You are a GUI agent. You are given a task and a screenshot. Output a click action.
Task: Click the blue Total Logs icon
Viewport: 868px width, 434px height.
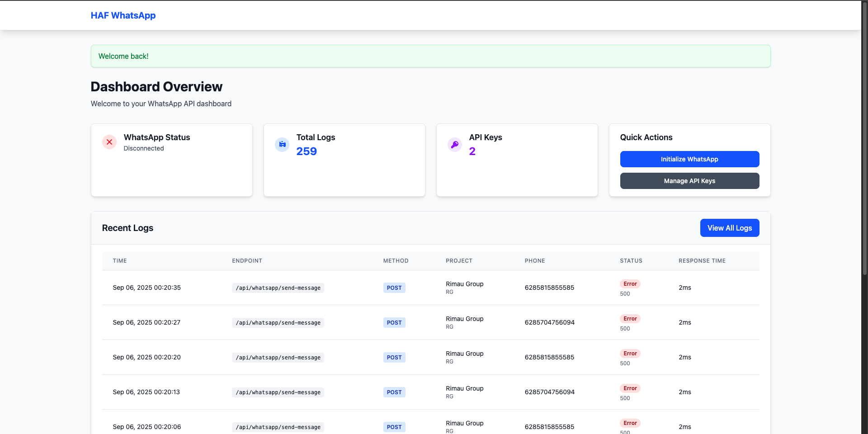coord(282,144)
